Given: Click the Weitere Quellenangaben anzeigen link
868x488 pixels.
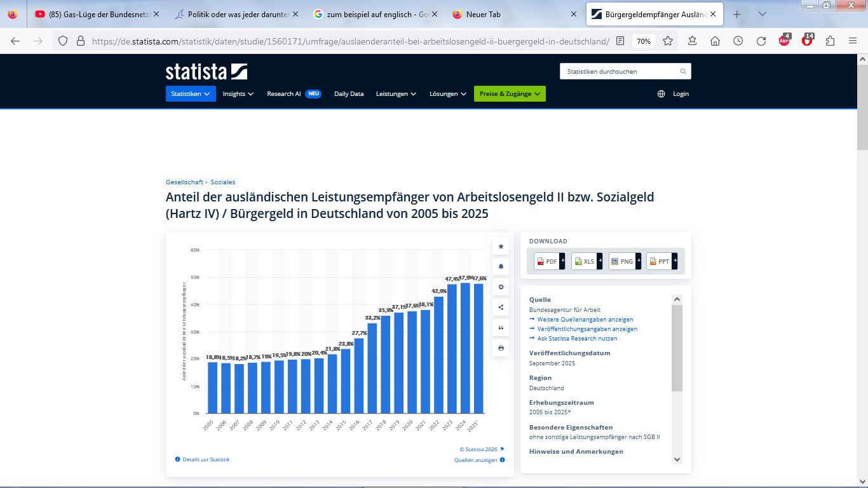Looking at the screenshot, I should (585, 320).
